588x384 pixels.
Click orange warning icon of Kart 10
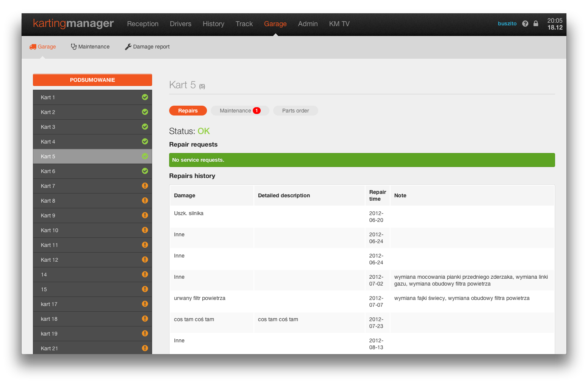pos(145,230)
